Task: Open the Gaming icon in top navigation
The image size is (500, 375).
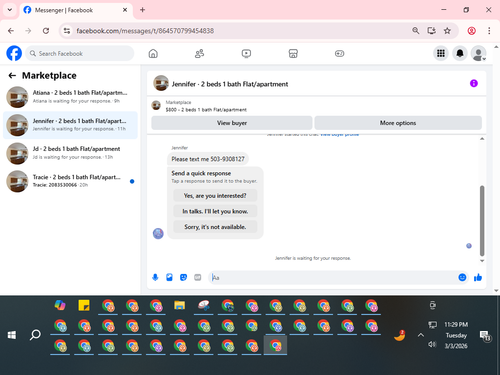Action: [340, 53]
